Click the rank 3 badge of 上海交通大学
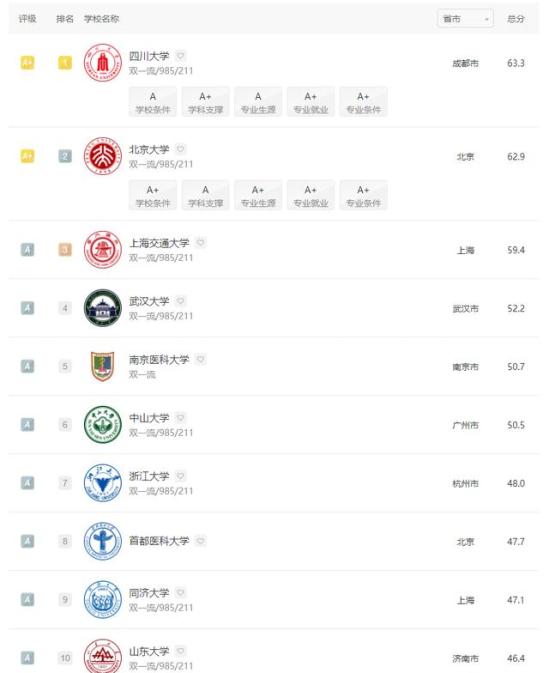 [65, 250]
